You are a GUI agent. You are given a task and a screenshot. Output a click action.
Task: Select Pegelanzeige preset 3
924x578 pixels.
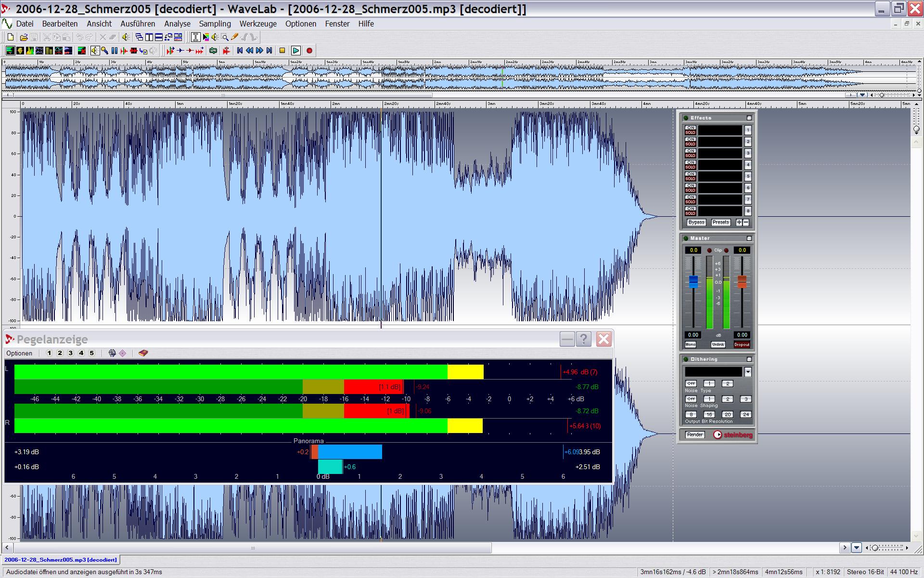click(70, 353)
